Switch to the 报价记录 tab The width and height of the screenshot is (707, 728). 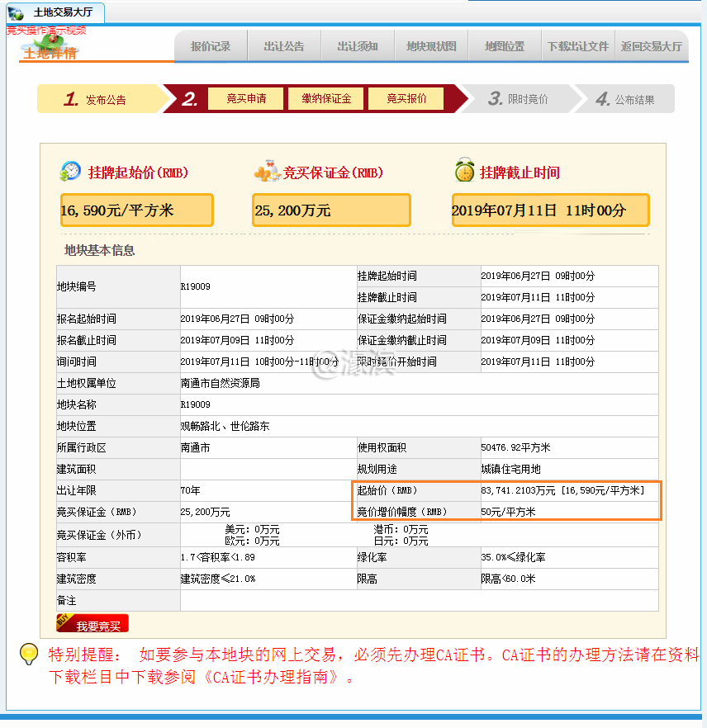(211, 47)
